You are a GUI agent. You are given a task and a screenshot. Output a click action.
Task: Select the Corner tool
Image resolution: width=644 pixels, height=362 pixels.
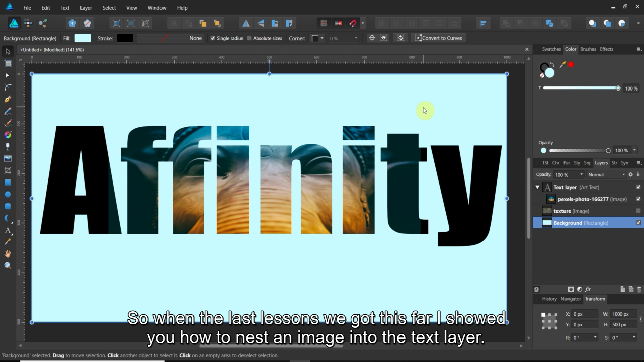pyautogui.click(x=8, y=87)
